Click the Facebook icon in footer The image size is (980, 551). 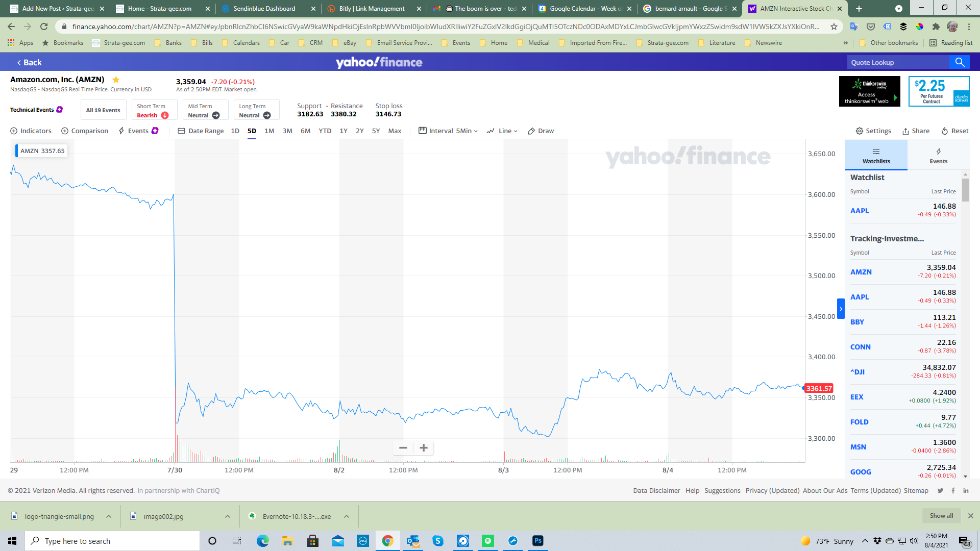tap(953, 491)
